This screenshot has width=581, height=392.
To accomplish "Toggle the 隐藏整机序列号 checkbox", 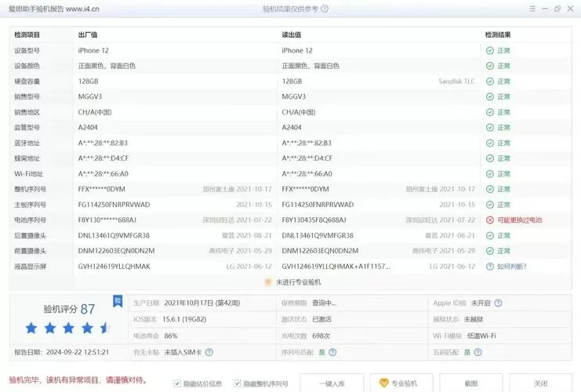I will tap(237, 383).
